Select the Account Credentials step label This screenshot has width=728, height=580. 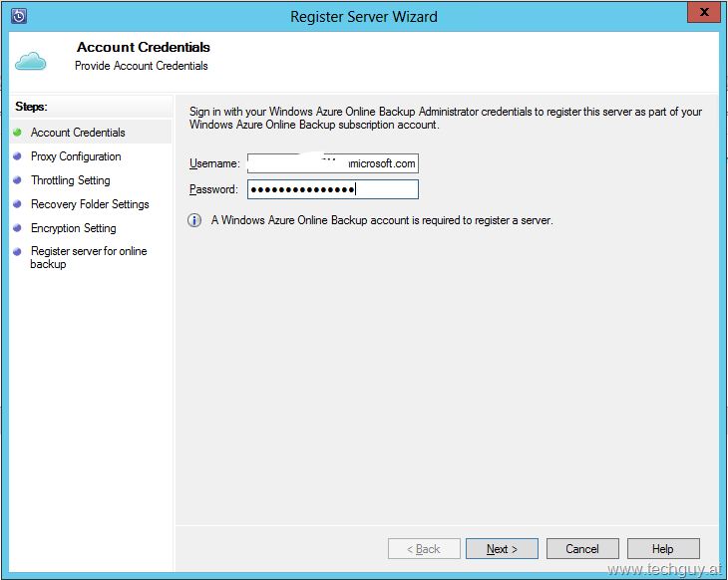78,133
